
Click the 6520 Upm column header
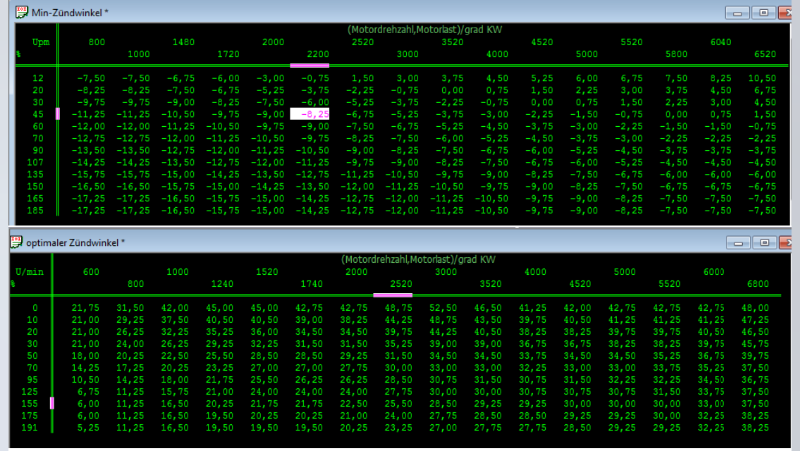762,53
